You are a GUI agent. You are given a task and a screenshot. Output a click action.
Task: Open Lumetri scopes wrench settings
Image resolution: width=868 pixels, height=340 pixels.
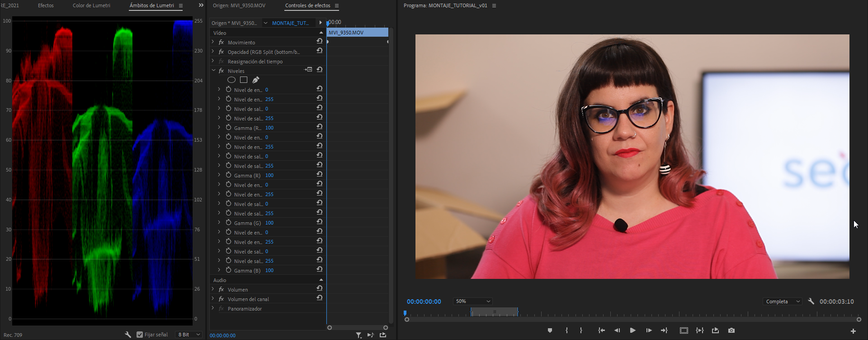pos(128,335)
